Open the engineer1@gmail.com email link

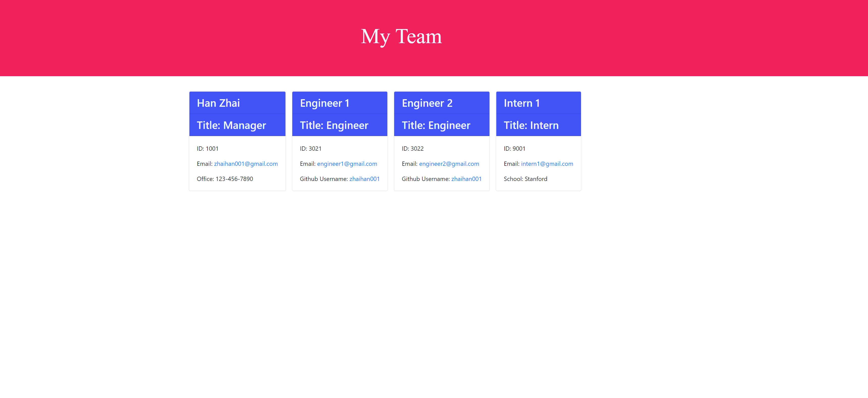(347, 164)
